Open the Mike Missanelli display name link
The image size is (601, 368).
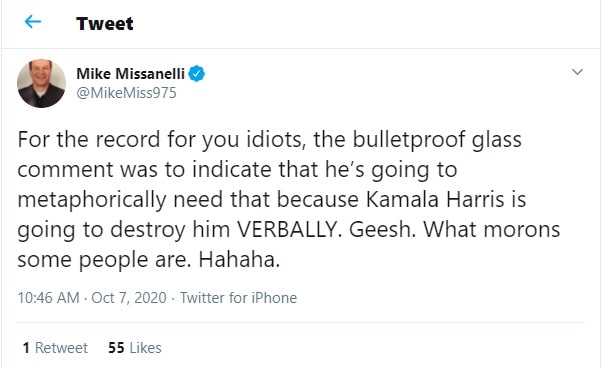(130, 74)
